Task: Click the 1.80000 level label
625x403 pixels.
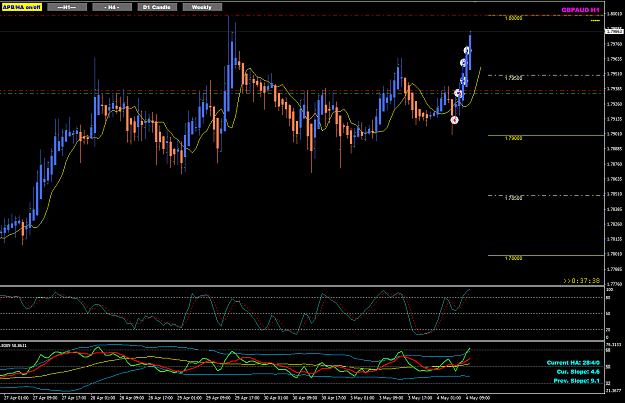Action: click(x=513, y=18)
